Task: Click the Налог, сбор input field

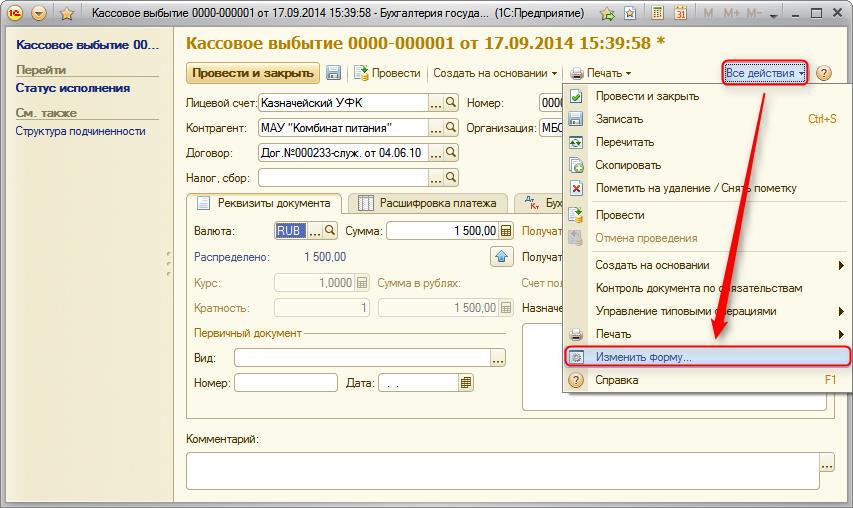Action: point(343,178)
